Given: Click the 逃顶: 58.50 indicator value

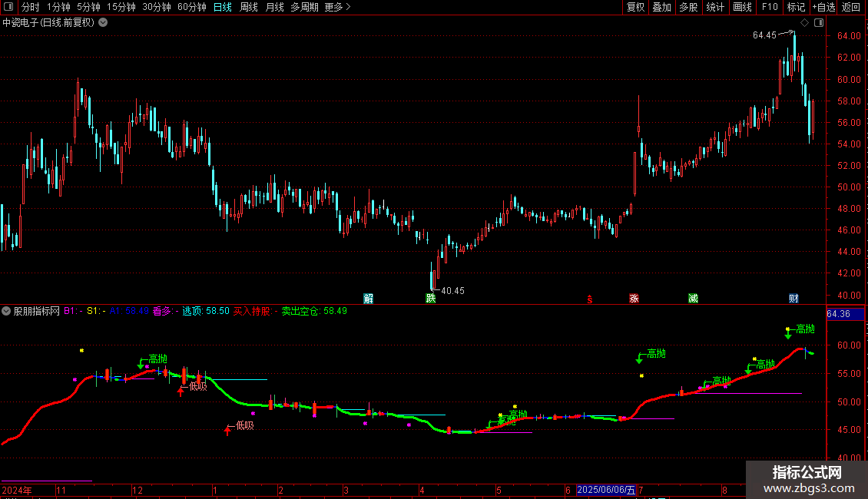Looking at the screenshot, I should tap(205, 311).
